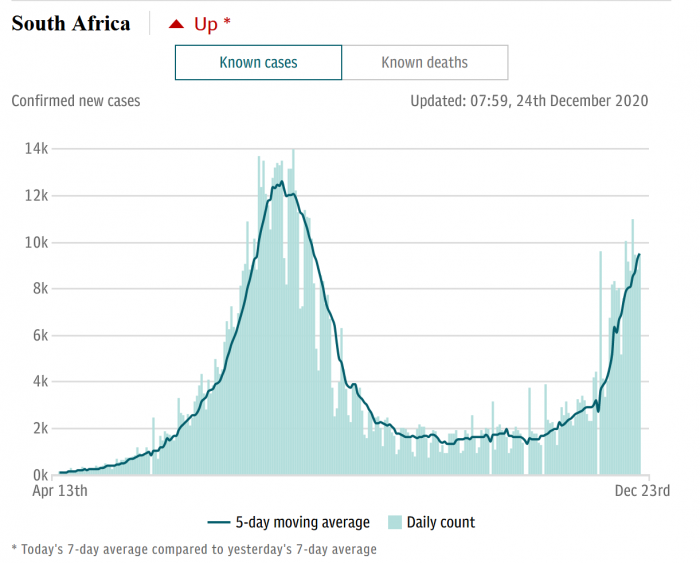Click the 12k y-axis label

37,195
